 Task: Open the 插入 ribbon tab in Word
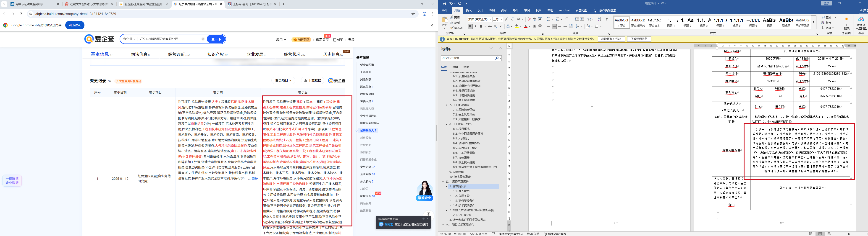469,10
